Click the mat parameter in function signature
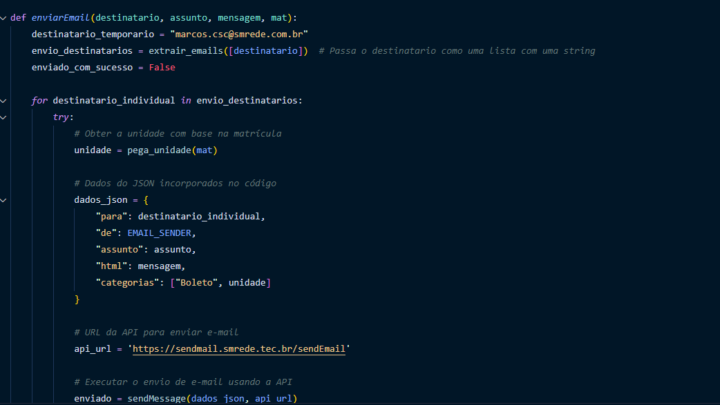The height and width of the screenshot is (405, 720). coord(279,18)
